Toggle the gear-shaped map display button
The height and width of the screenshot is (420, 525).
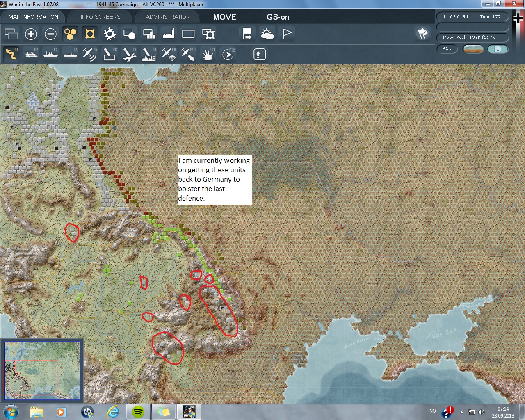110,34
